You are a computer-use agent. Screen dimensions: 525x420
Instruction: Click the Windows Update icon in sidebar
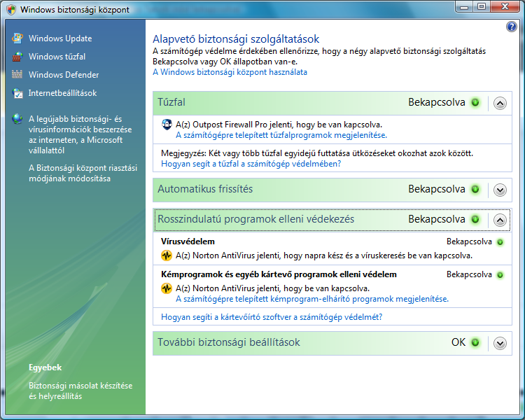pos(17,38)
